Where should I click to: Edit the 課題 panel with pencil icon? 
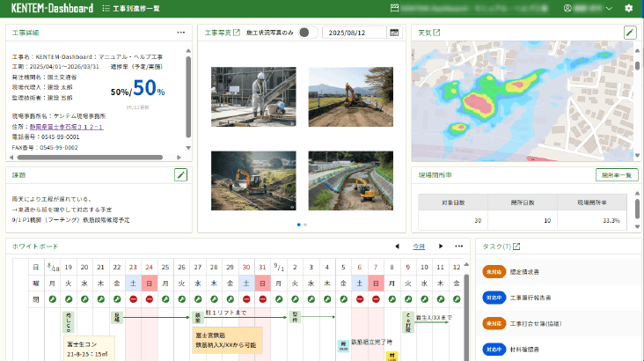[x=181, y=174]
